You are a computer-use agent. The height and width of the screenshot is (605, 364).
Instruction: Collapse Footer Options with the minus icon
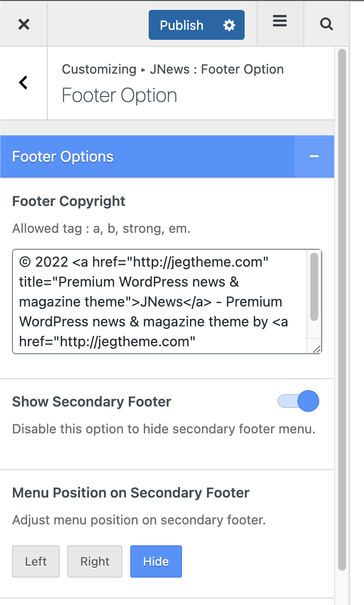[314, 156]
